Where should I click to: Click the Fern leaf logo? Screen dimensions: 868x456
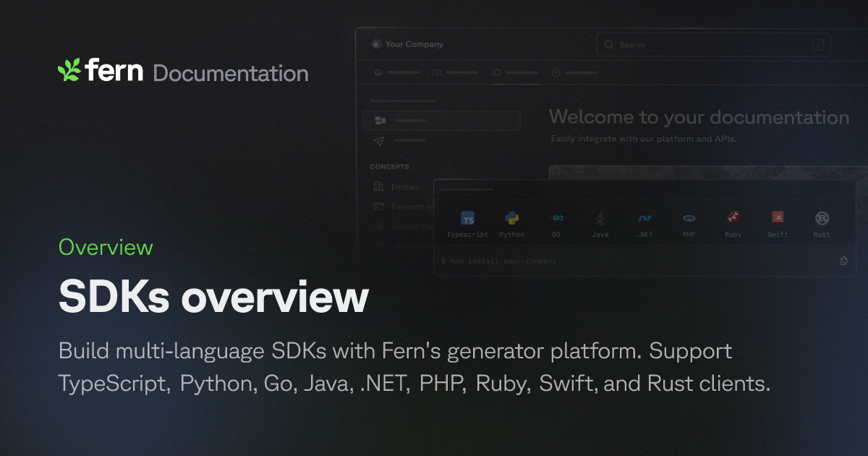tap(69, 70)
